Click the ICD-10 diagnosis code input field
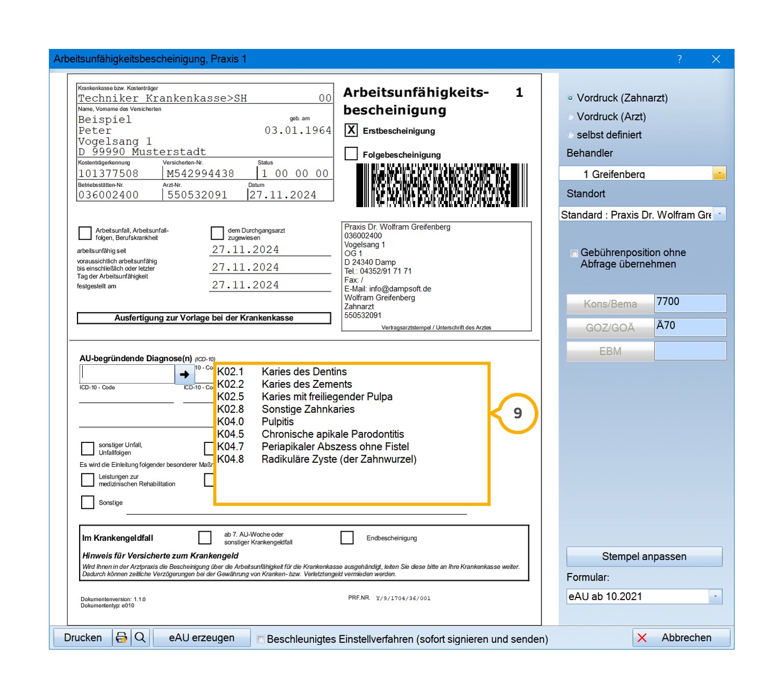This screenshot has width=784, height=699. 128,373
